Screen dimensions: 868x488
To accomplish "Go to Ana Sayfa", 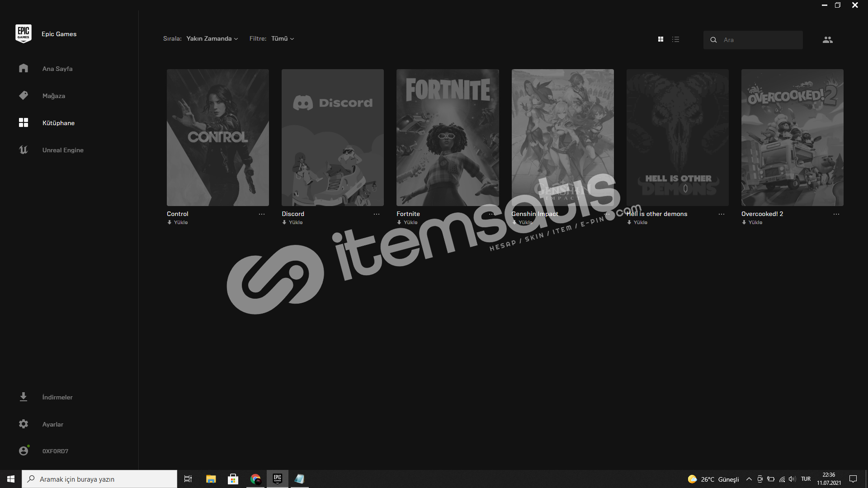I will coord(57,69).
